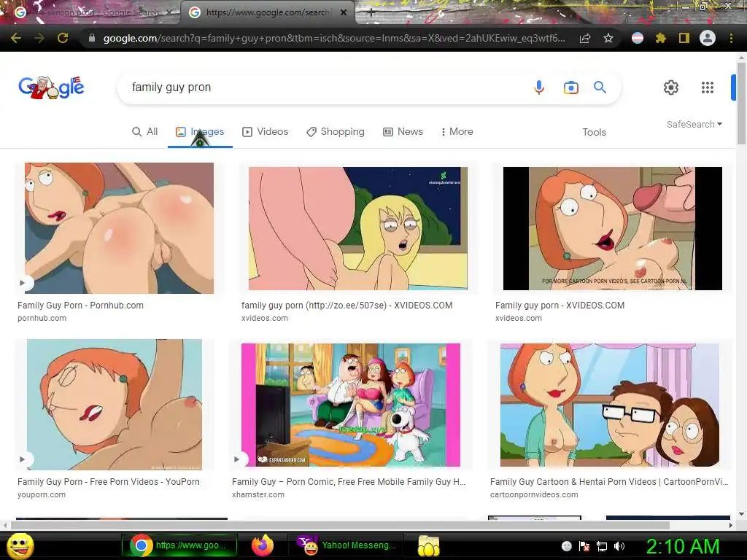
Task: Share this page using the share icon
Action: click(x=585, y=38)
